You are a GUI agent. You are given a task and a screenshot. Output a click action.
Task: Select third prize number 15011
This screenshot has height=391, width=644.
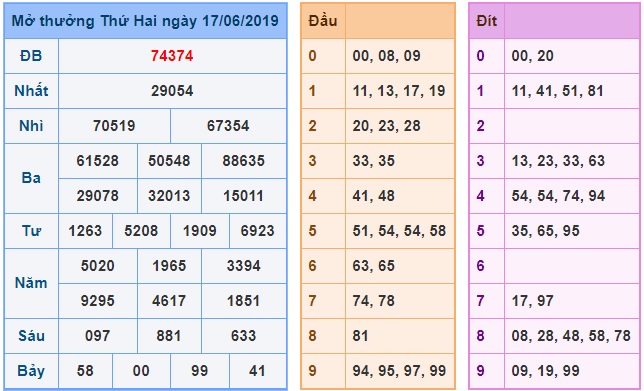pos(244,196)
